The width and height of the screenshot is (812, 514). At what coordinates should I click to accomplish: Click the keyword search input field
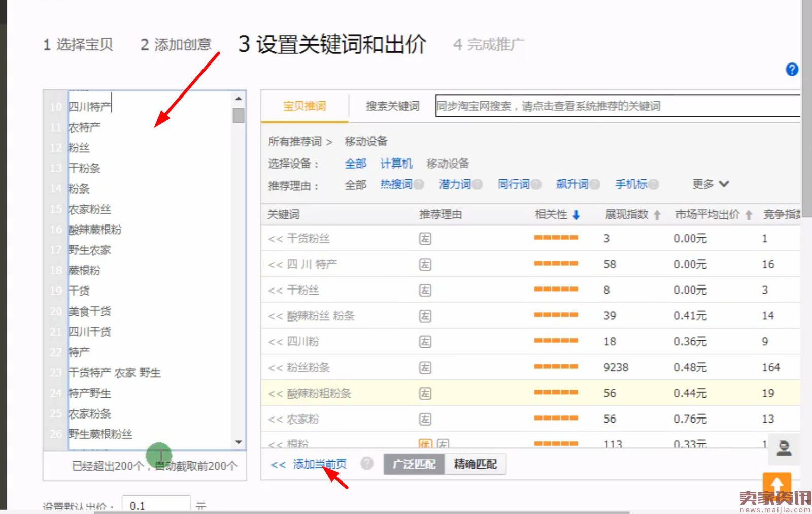[617, 106]
